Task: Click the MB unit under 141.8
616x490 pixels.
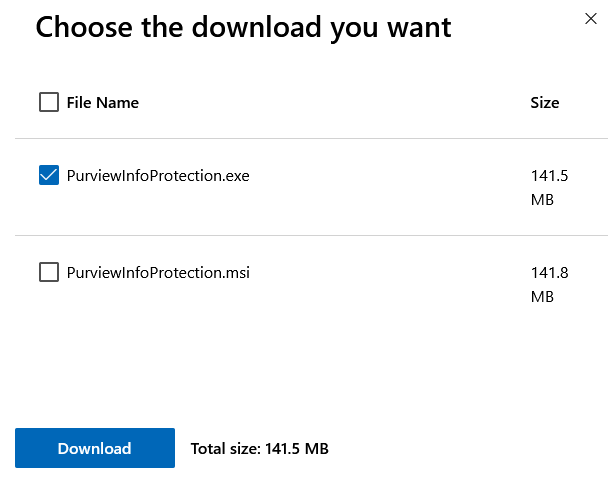Action: (x=542, y=296)
